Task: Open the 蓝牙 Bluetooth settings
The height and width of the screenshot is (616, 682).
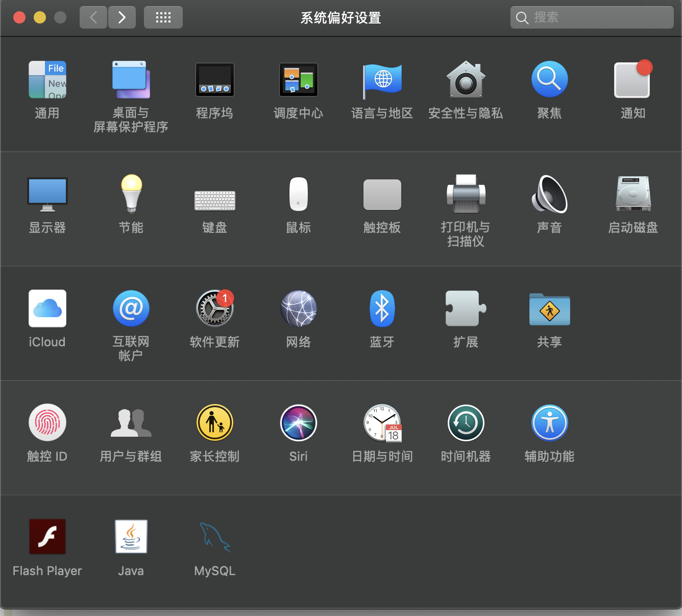Action: point(382,309)
